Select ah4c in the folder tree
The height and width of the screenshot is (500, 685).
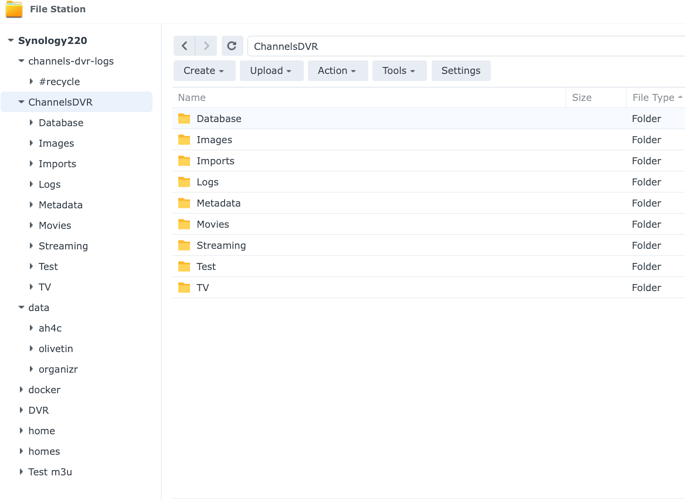coord(50,328)
